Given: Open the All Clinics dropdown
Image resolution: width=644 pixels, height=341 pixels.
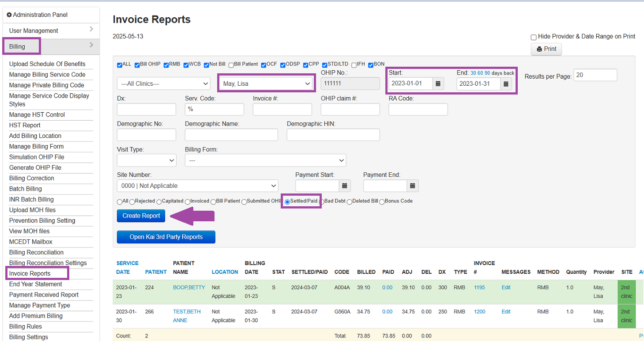Looking at the screenshot, I should click(163, 83).
